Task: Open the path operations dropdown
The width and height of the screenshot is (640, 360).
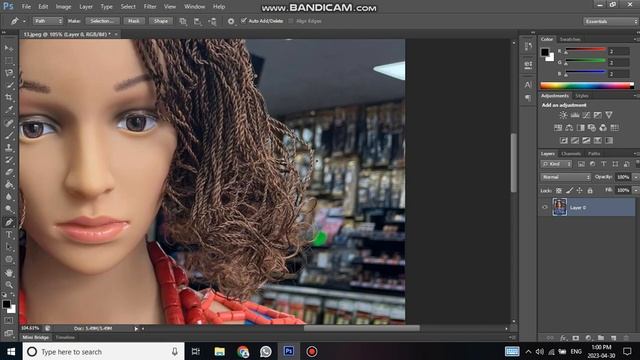Action: [x=183, y=21]
